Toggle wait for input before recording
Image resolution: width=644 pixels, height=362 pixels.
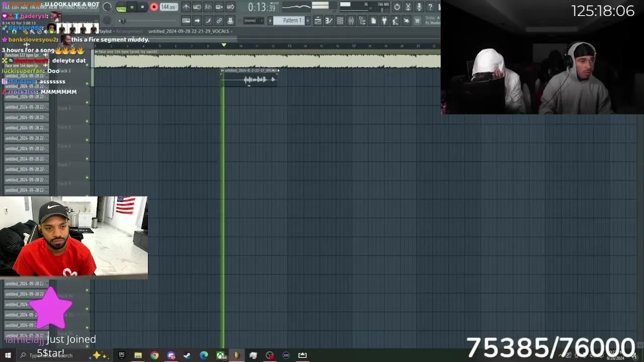click(x=197, y=7)
